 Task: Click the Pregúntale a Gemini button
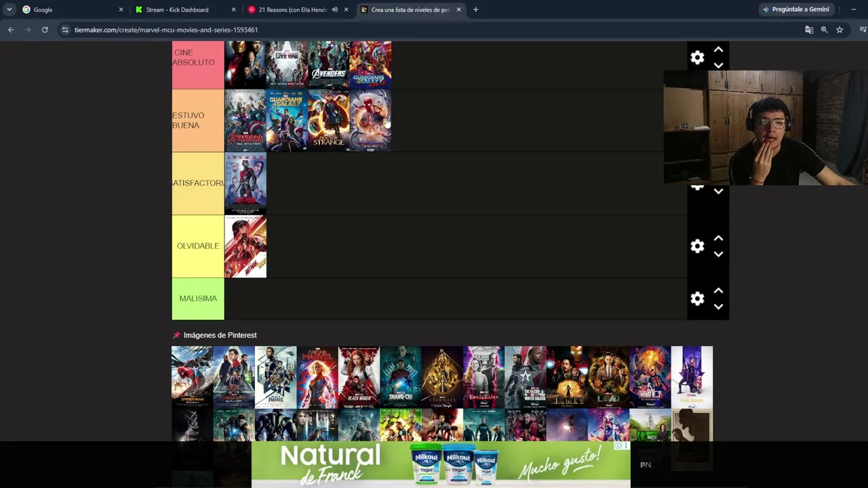795,9
